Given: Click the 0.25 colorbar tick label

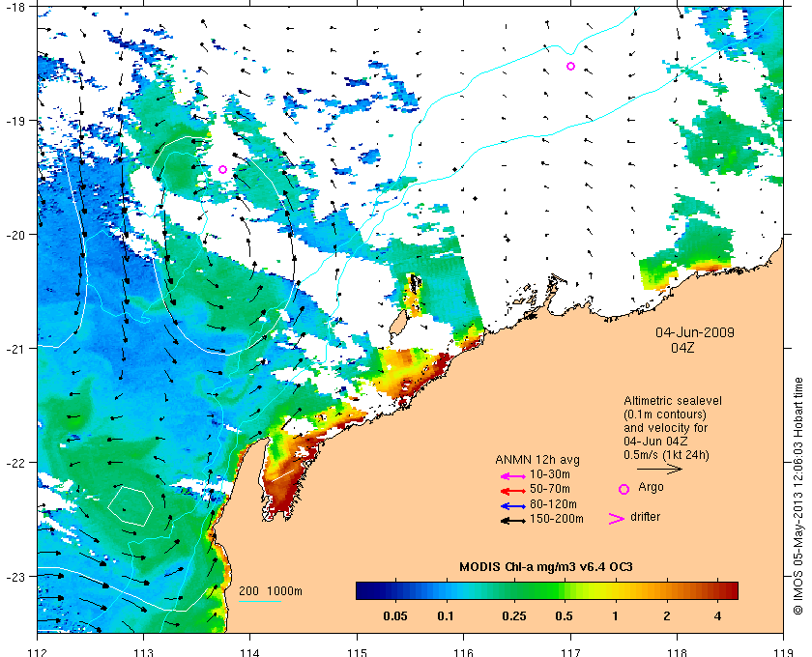Looking at the screenshot, I should coord(514,616).
